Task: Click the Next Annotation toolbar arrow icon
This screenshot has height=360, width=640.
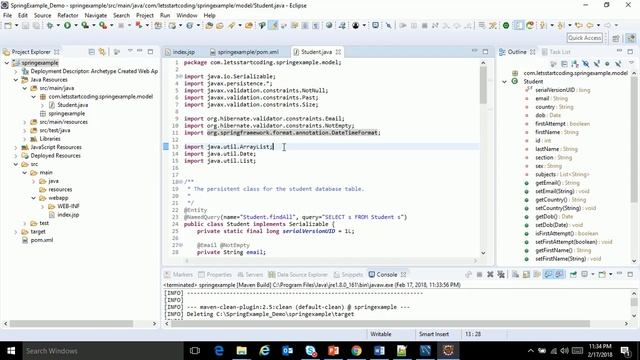Action: 542,26
